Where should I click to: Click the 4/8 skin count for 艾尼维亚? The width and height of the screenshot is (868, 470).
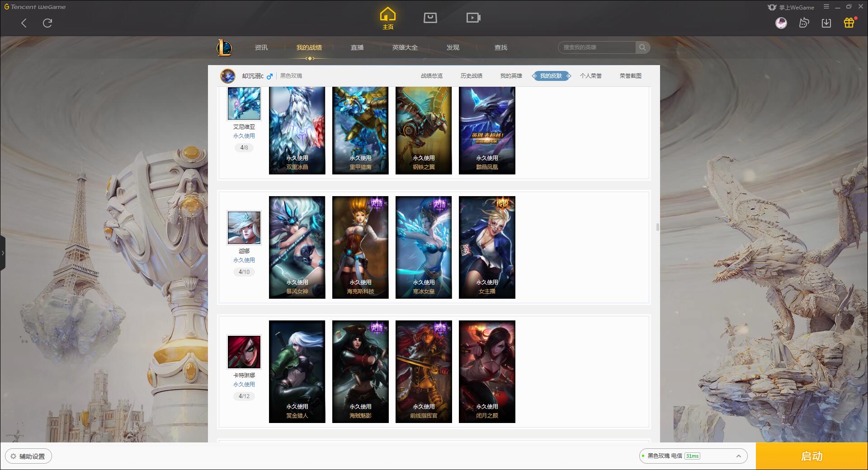244,148
